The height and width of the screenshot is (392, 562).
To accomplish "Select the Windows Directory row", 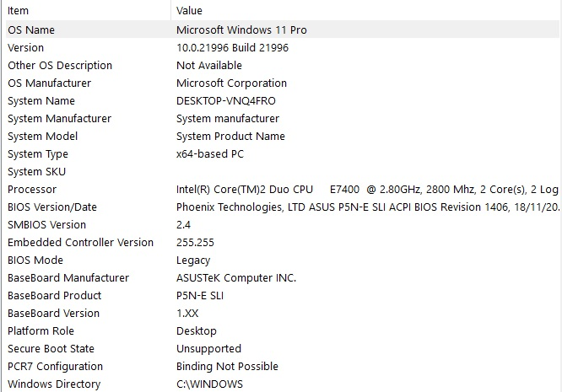I will pos(283,384).
